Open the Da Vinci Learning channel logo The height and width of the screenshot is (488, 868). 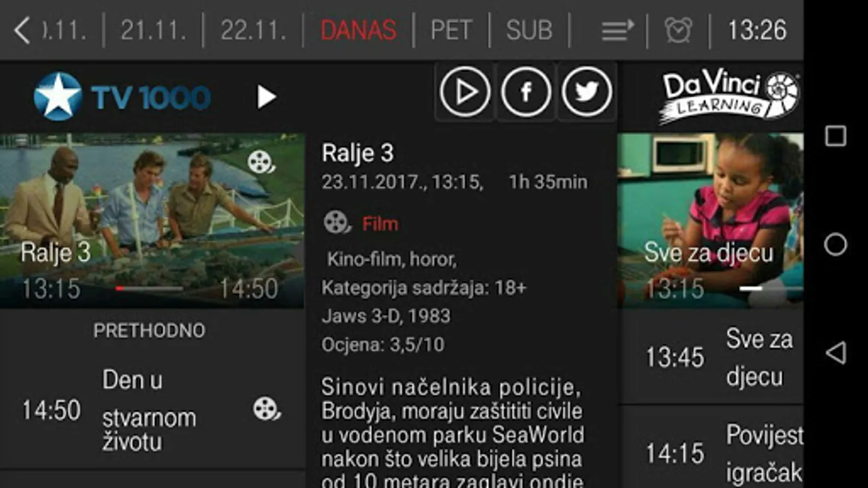click(730, 95)
